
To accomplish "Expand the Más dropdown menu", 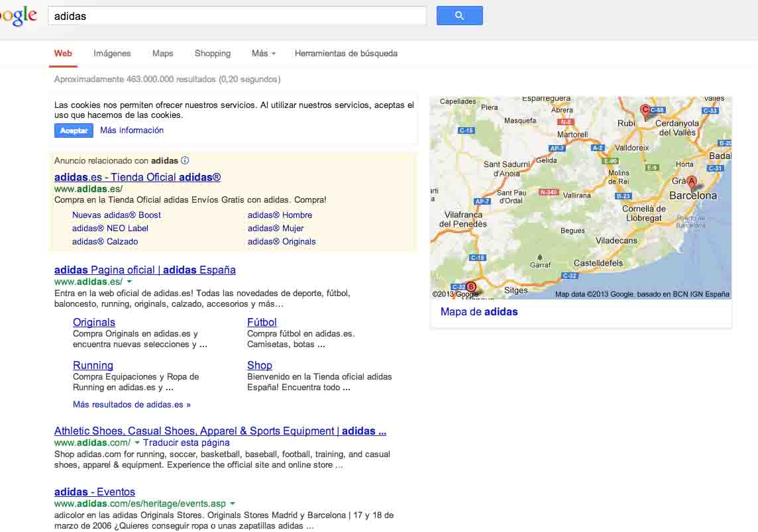I will tap(264, 53).
